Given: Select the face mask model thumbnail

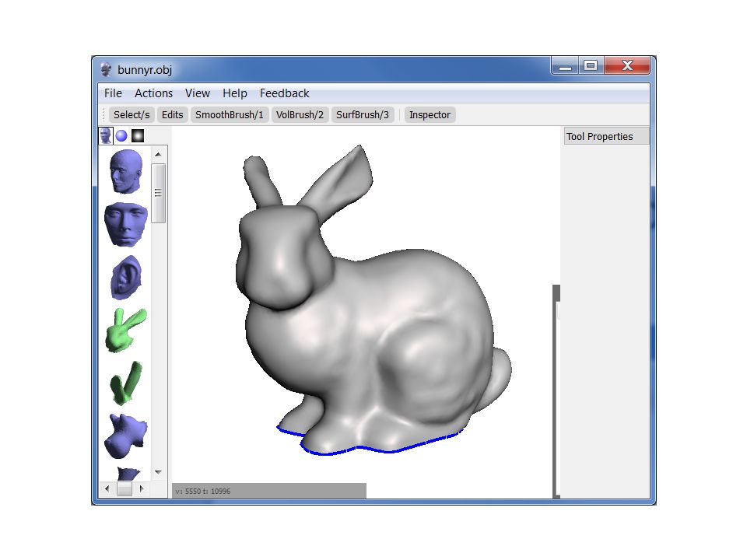Looking at the screenshot, I should 126,224.
